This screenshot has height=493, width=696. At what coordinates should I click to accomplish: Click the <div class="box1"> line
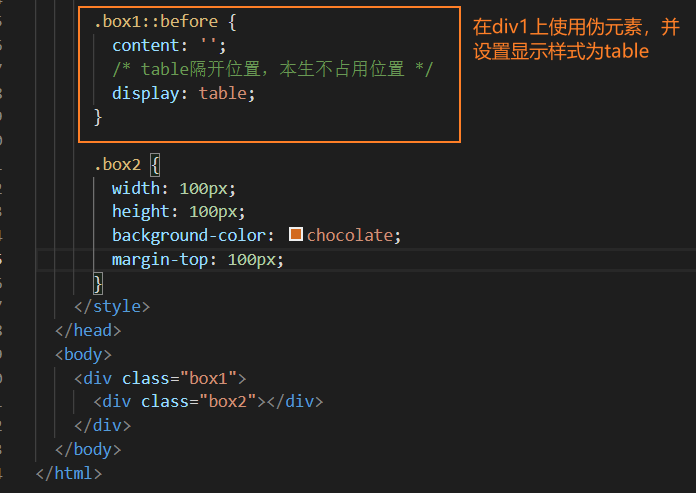[x=160, y=379]
